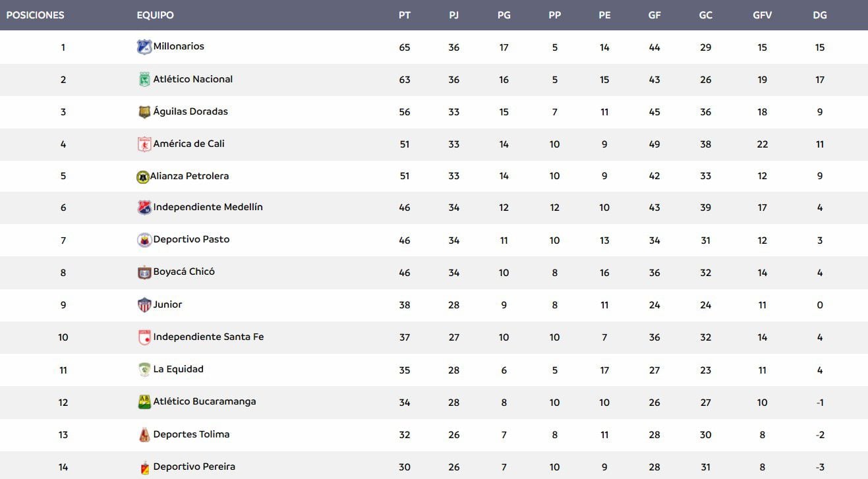Screen dimensions: 868x479
Task: Click the Deportivo Pereira crest icon
Action: coord(144,467)
